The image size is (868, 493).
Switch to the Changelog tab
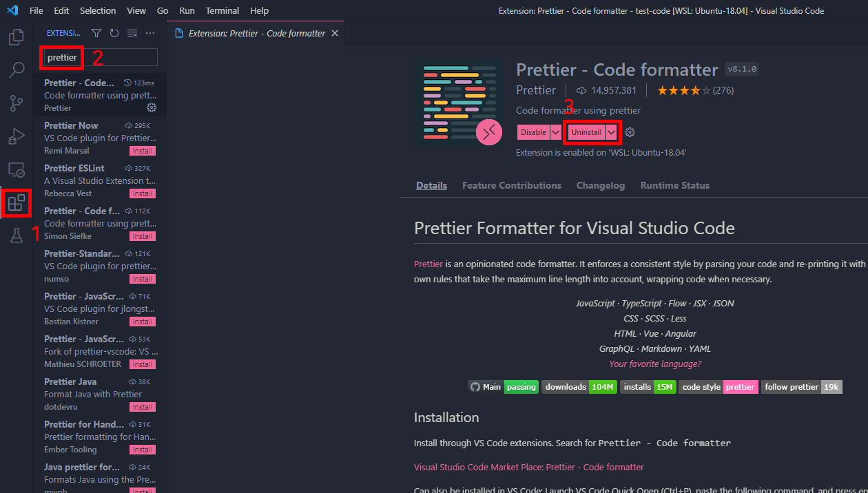601,185
